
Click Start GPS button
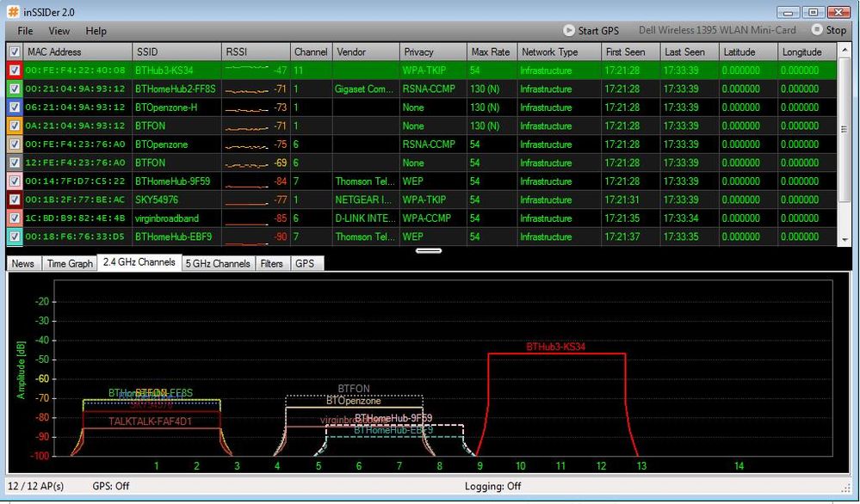pos(591,31)
